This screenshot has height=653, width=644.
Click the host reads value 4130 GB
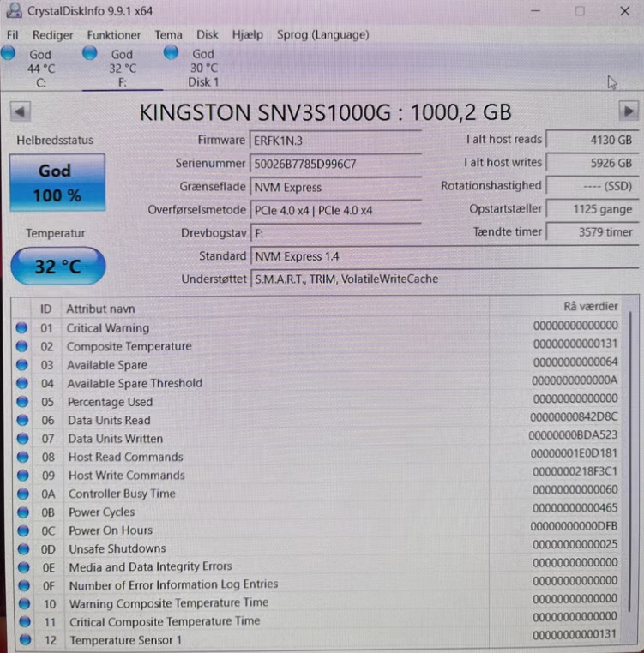[x=592, y=140]
